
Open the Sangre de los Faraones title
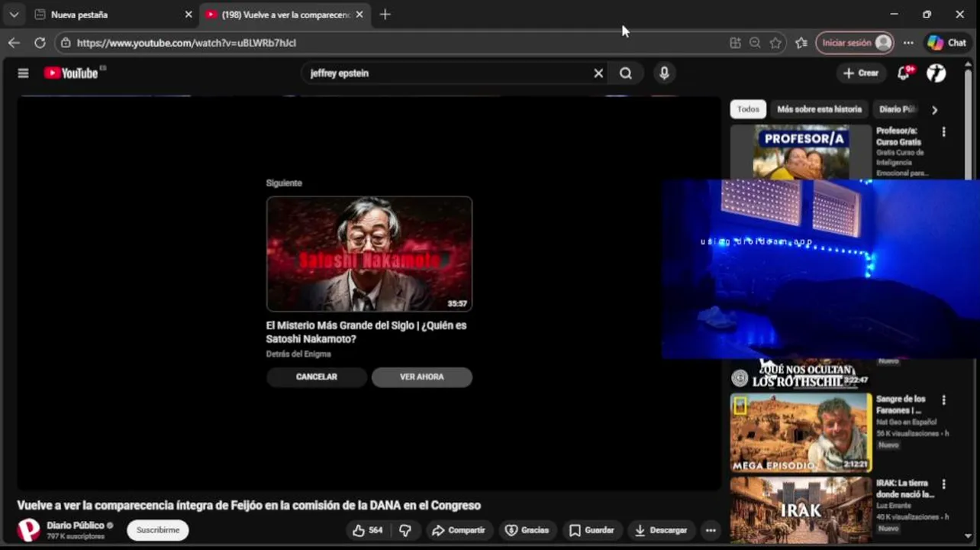tap(901, 405)
